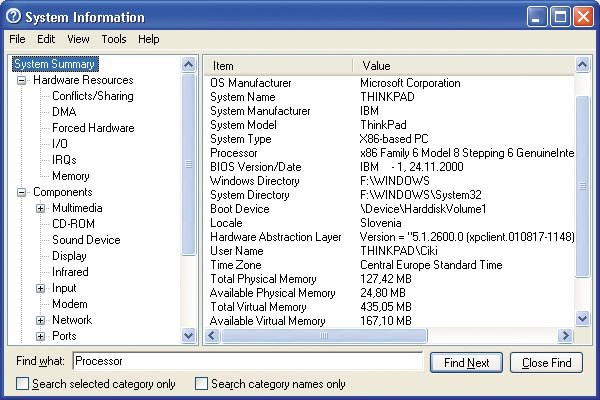
Task: Select Conflicts/Sharing tree item
Action: click(x=93, y=96)
